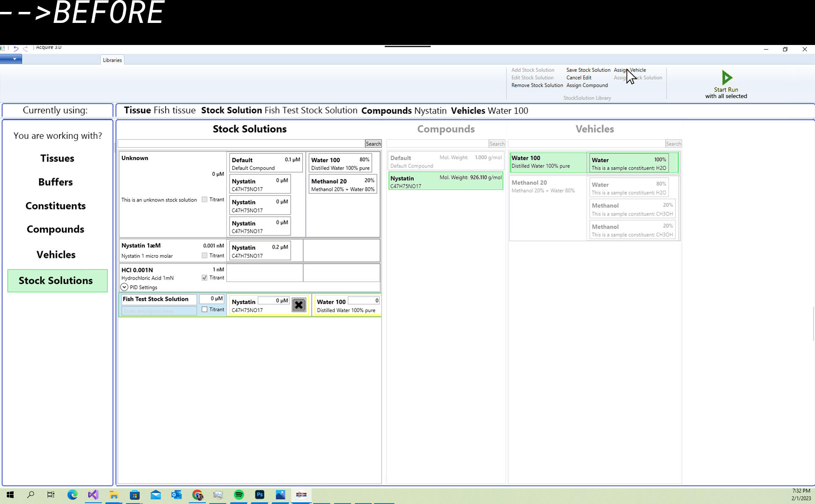Viewport: 815px width, 504px height.
Task: Remove Nystatin with the black X button
Action: pos(299,305)
